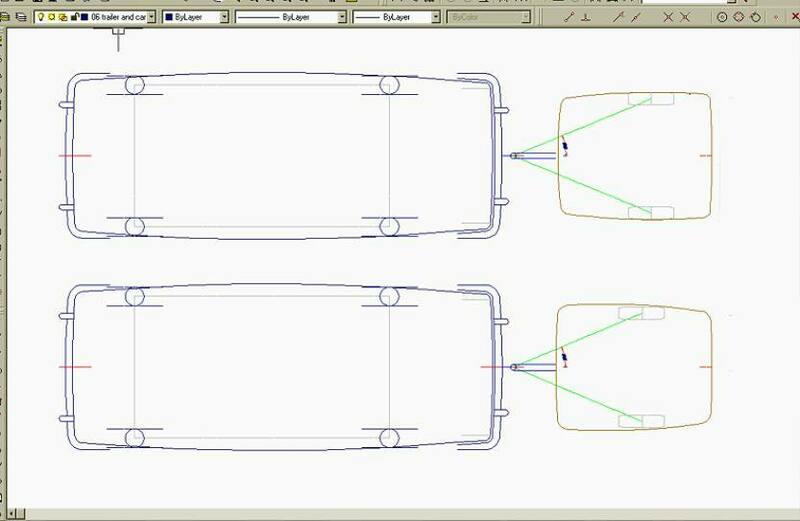Select the Quadrant snap icon

coord(739,17)
